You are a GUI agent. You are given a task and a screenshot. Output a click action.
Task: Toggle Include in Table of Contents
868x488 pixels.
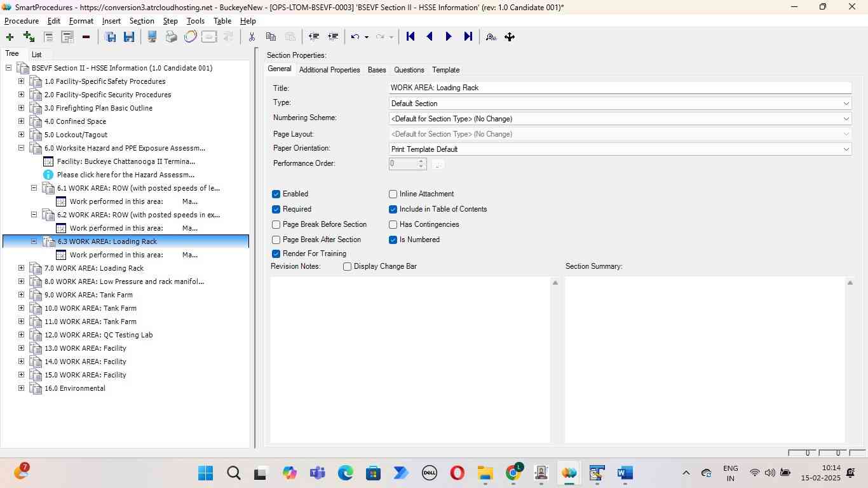tap(393, 209)
